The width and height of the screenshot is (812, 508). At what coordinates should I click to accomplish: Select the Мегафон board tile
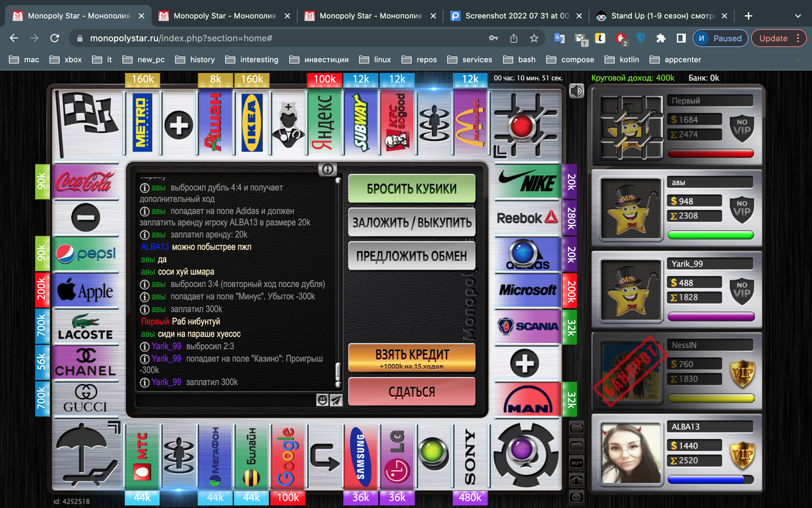coord(215,457)
